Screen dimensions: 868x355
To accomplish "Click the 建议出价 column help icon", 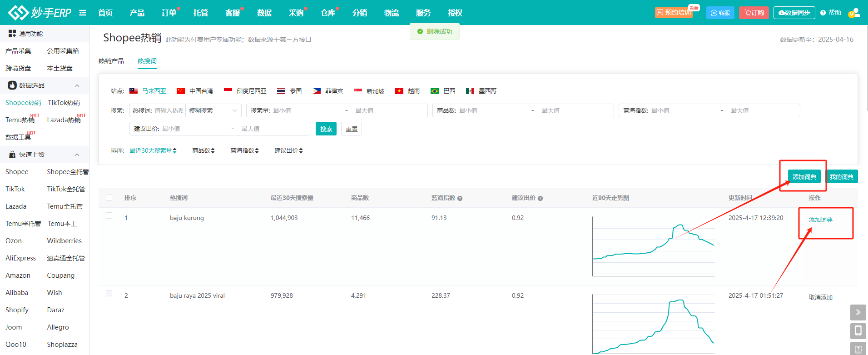I will [x=540, y=198].
